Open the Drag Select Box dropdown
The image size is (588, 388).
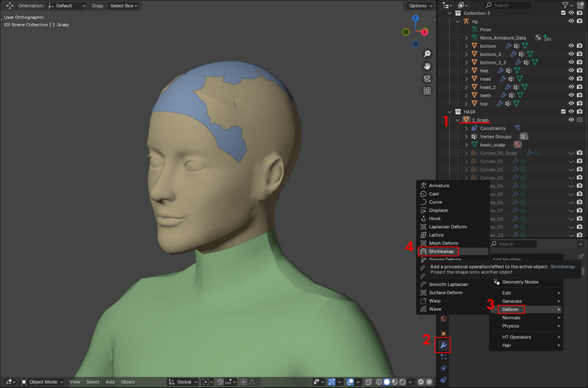tap(124, 6)
